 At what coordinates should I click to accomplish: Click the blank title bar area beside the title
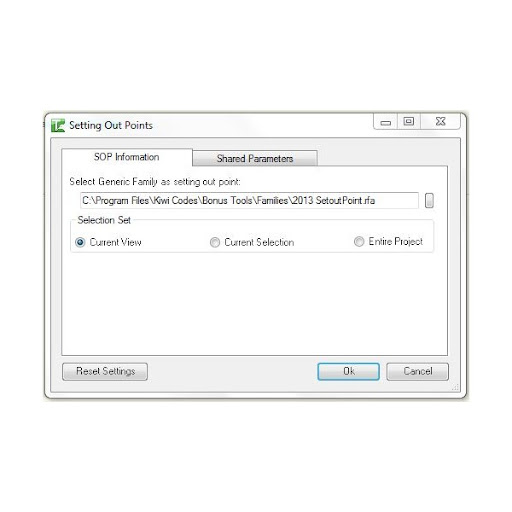click(263, 125)
